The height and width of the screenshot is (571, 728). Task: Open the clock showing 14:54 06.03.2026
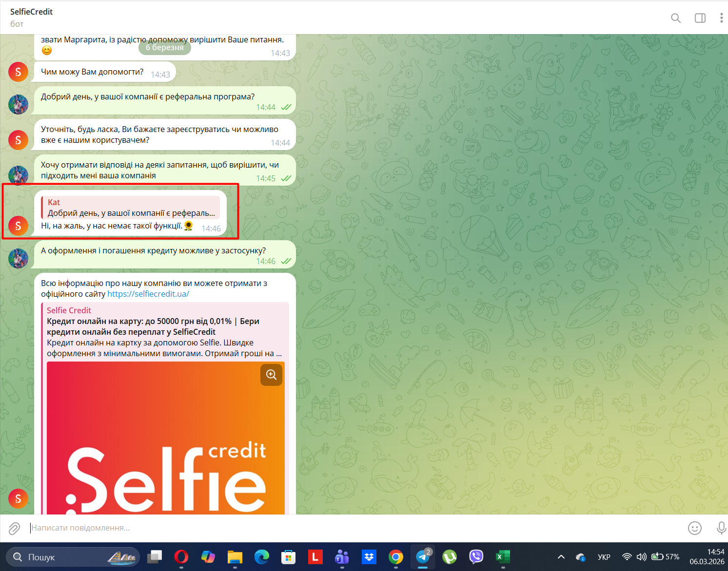pos(707,557)
